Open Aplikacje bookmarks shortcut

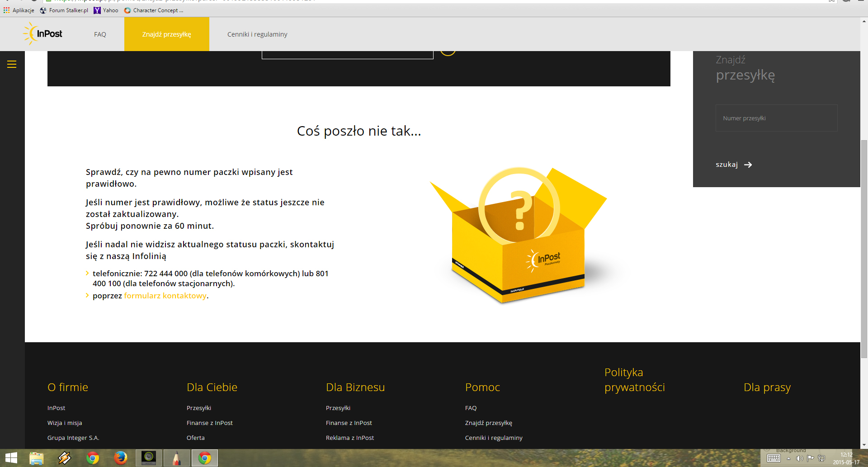point(19,10)
